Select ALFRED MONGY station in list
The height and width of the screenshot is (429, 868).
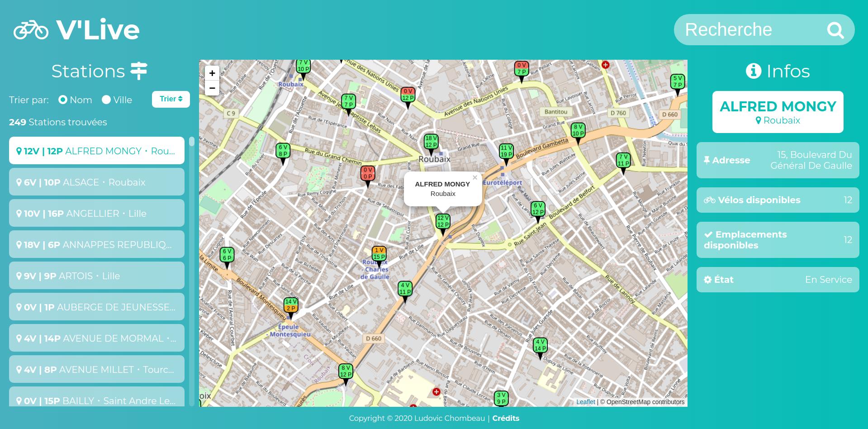pos(97,151)
